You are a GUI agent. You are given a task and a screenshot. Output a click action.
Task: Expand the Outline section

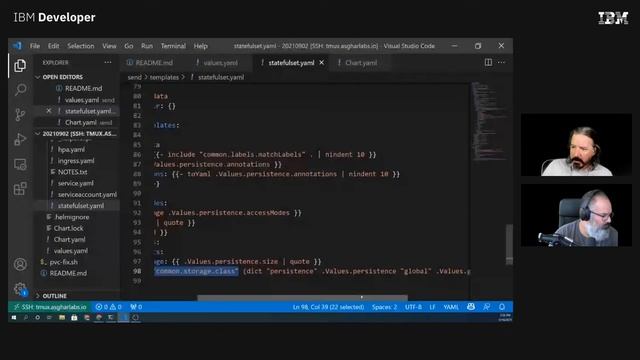(x=51, y=296)
